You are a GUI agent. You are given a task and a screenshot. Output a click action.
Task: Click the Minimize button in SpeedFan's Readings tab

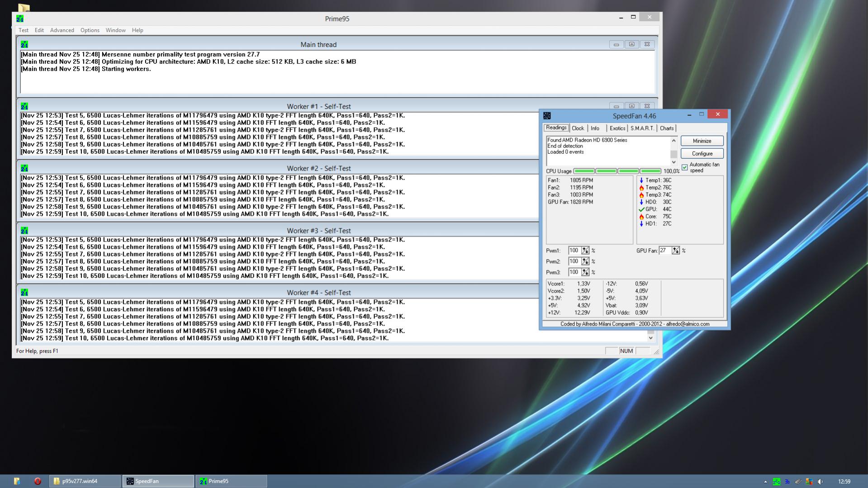pyautogui.click(x=702, y=141)
